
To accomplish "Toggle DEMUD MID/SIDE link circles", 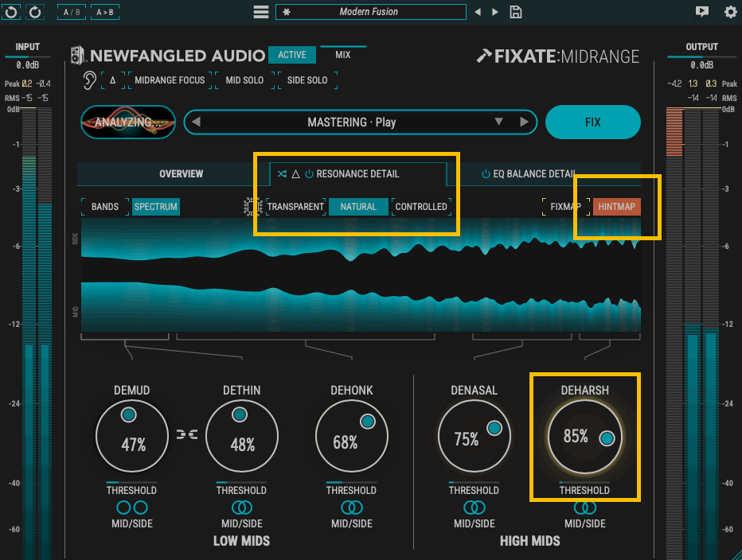I will pos(132,507).
